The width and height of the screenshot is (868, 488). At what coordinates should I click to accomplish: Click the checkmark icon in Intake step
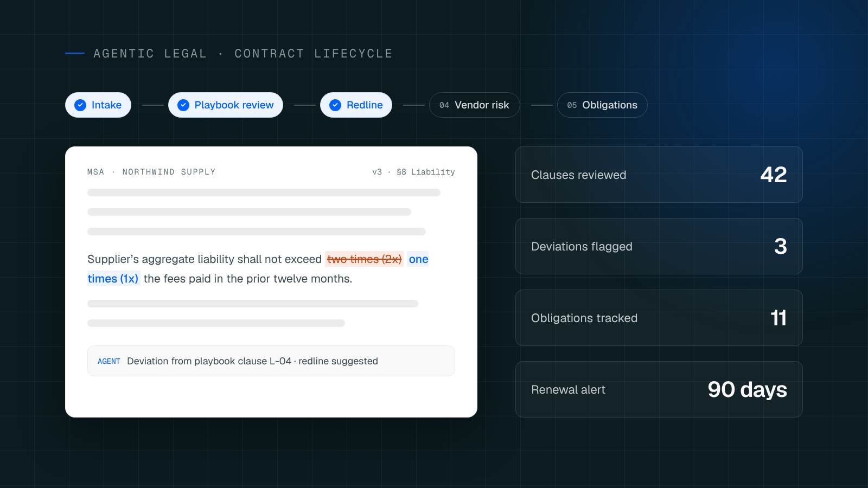80,105
